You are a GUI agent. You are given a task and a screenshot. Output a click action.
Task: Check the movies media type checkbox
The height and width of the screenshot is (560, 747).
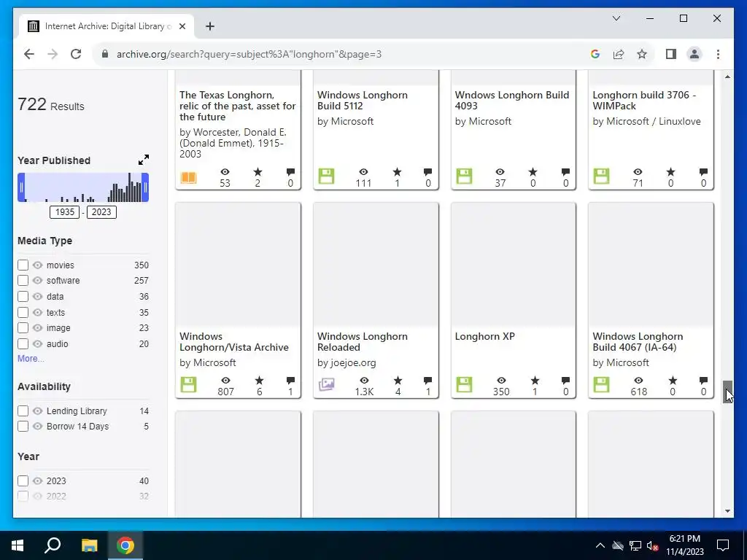[x=23, y=265]
